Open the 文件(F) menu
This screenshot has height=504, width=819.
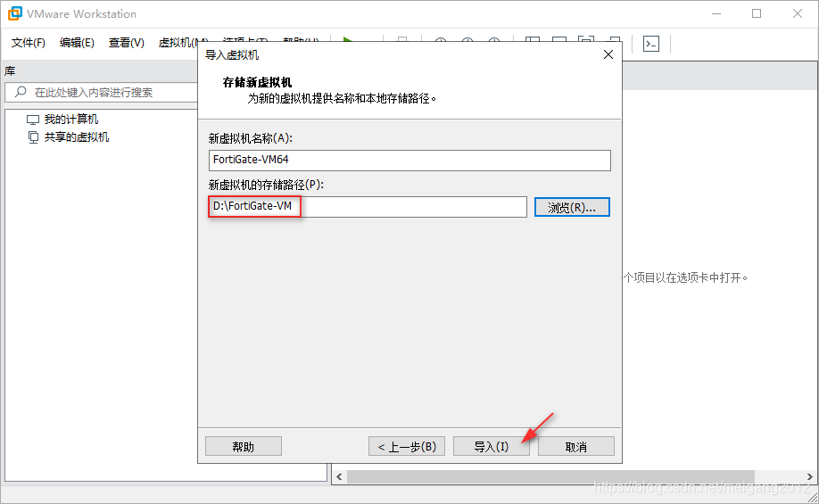tap(29, 42)
